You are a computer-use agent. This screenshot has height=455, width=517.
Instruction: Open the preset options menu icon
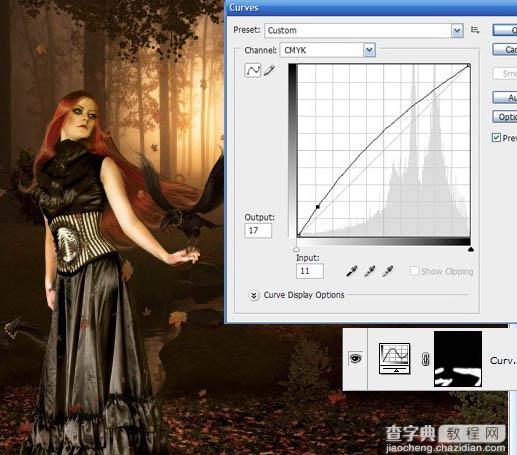[x=475, y=30]
